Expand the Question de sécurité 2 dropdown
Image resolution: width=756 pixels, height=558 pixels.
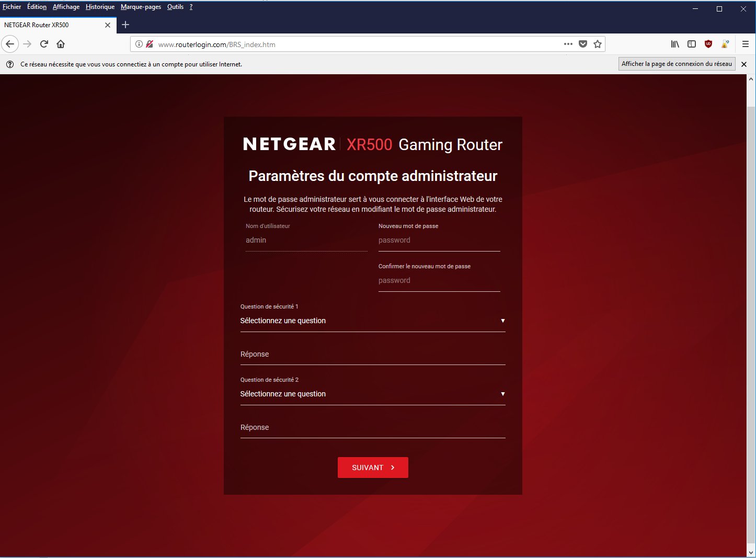[x=372, y=394]
